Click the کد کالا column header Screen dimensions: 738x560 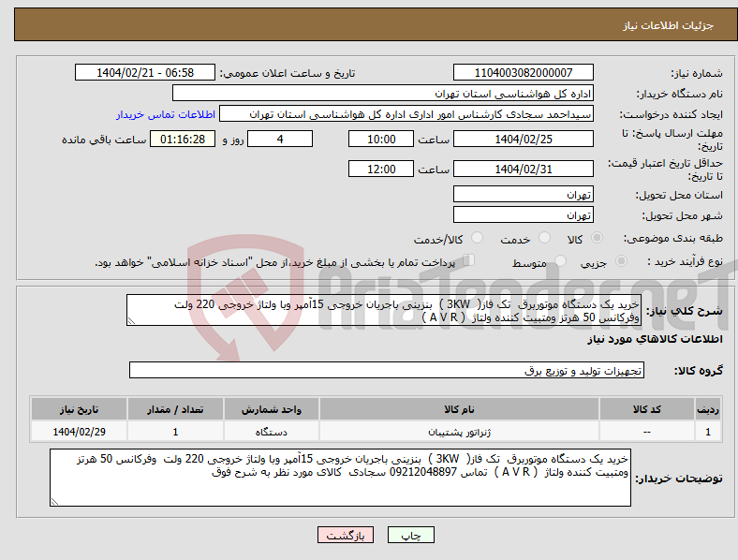(x=647, y=409)
